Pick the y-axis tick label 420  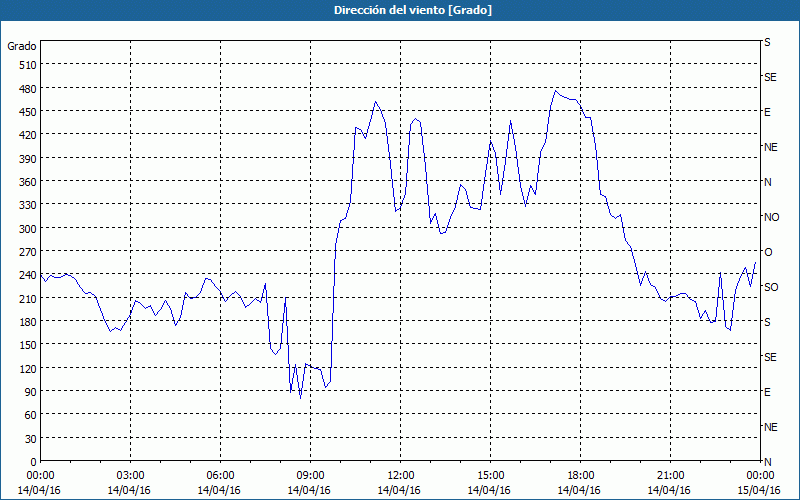pos(28,136)
